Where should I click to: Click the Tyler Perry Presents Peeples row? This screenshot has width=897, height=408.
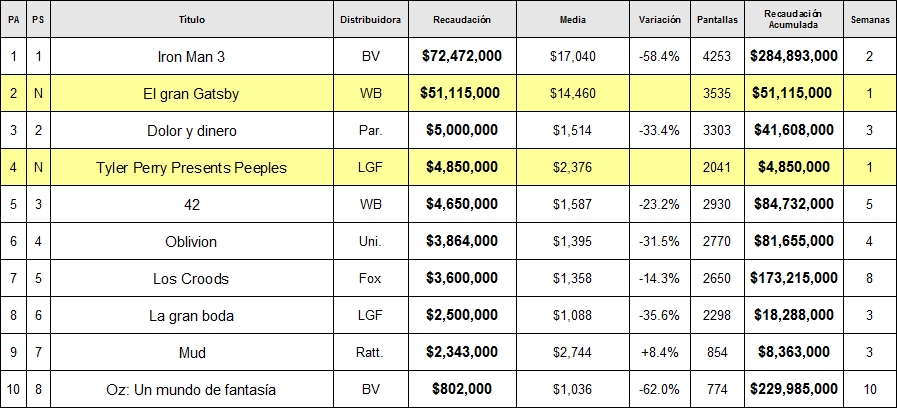(x=448, y=167)
